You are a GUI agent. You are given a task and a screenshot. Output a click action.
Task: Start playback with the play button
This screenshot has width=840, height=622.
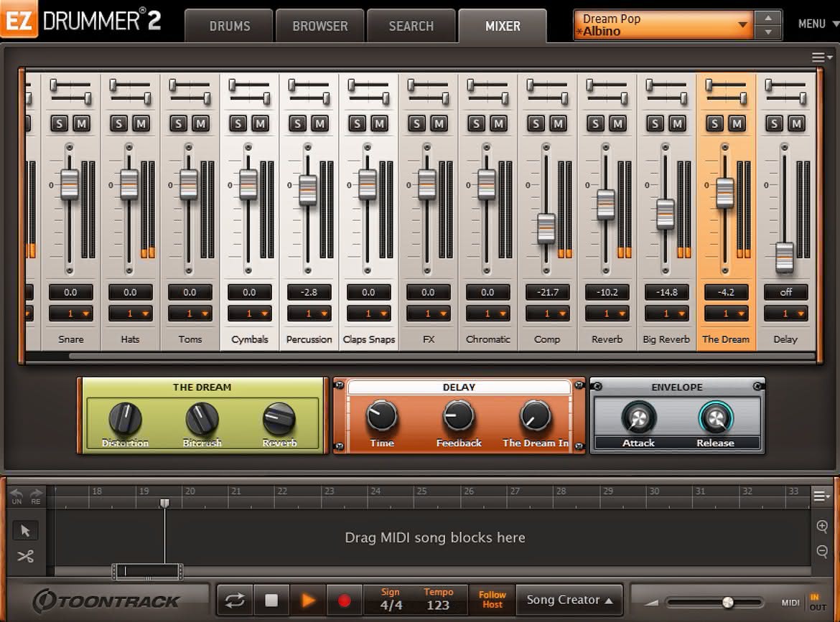click(x=307, y=600)
